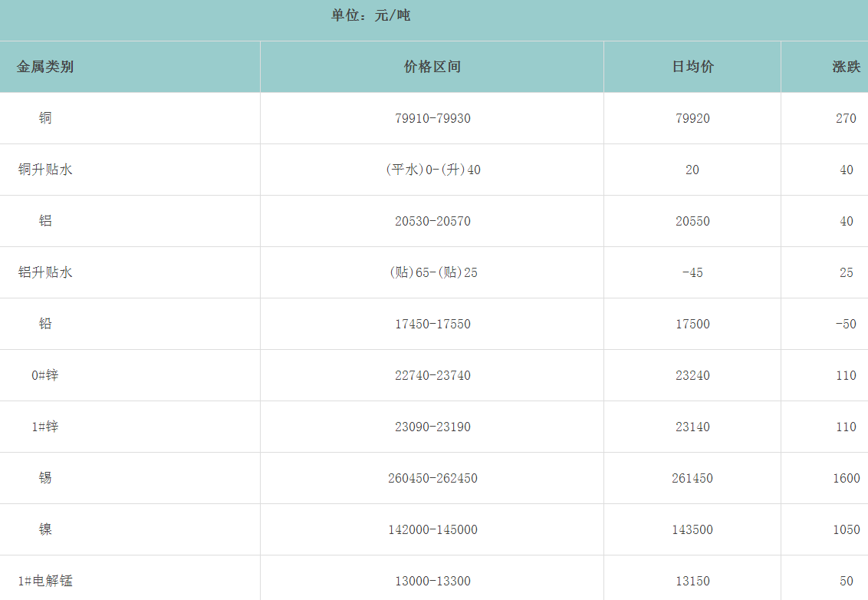Select the 铅 change value -50
The width and height of the screenshot is (868, 600).
(846, 324)
